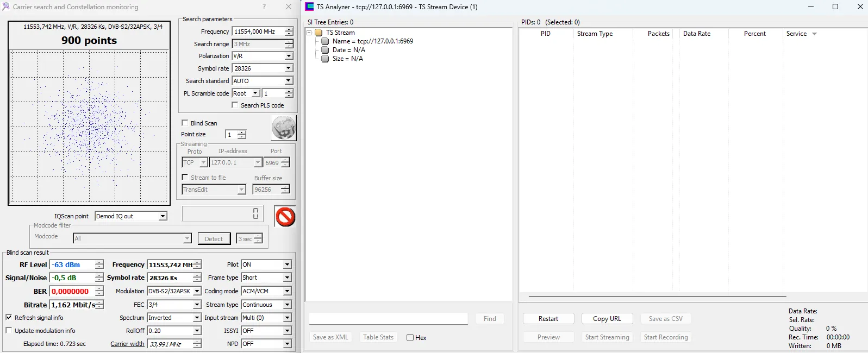Toggle the Refresh signal info checkbox
Screen dimensions: 868x353
click(x=9, y=318)
